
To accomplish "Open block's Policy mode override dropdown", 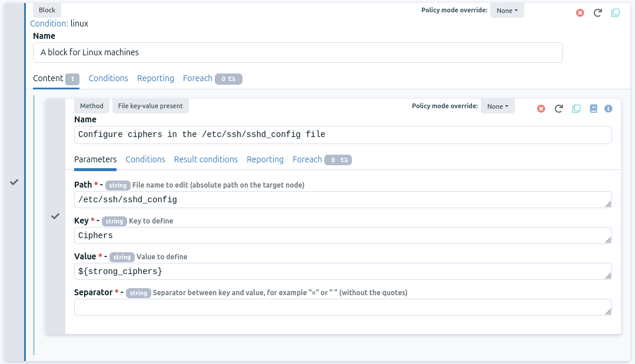I will pos(507,11).
